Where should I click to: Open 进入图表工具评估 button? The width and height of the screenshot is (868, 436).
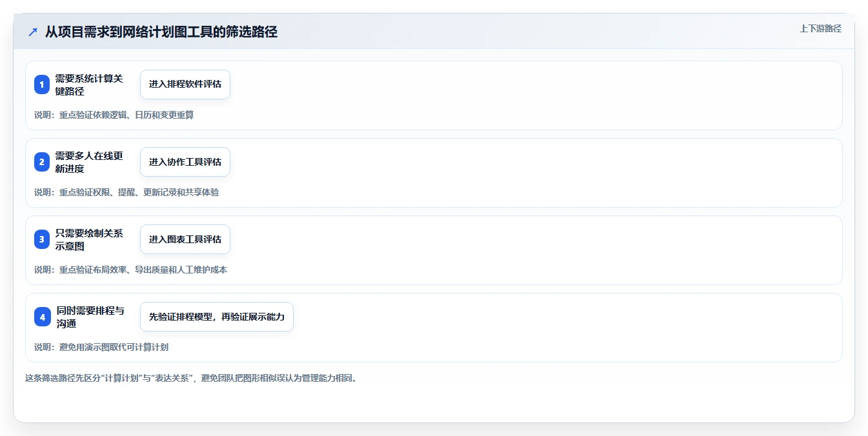185,239
